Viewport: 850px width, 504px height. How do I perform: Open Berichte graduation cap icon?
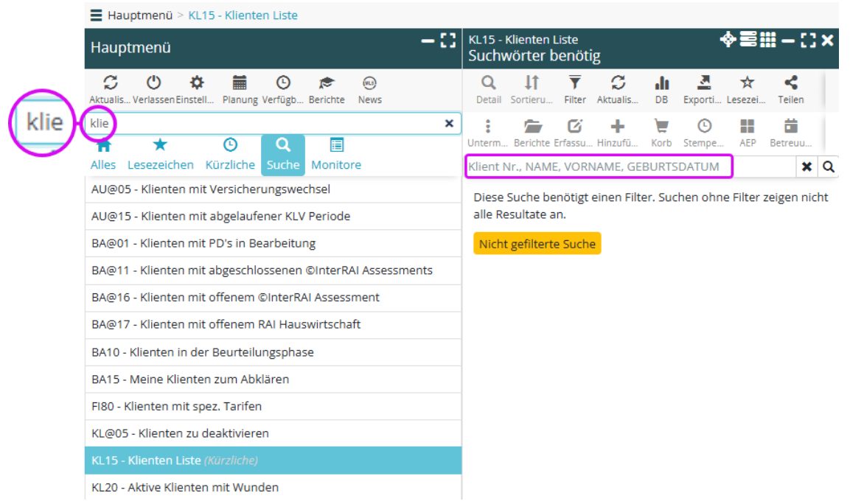(327, 83)
